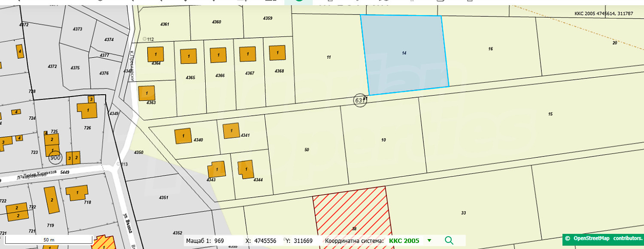Click the building in parcel 4368

point(277,53)
